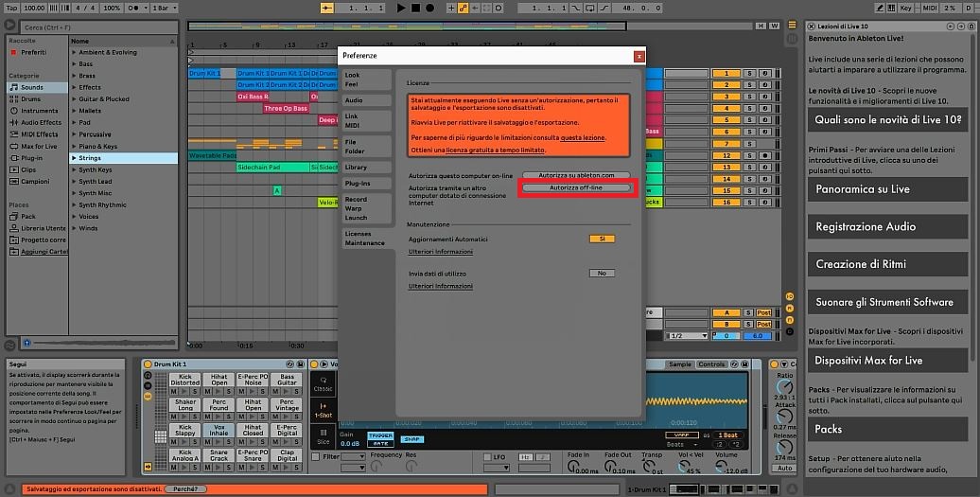Toggle the Punch-In switch
Screen dimensions: 980x497
[576, 9]
